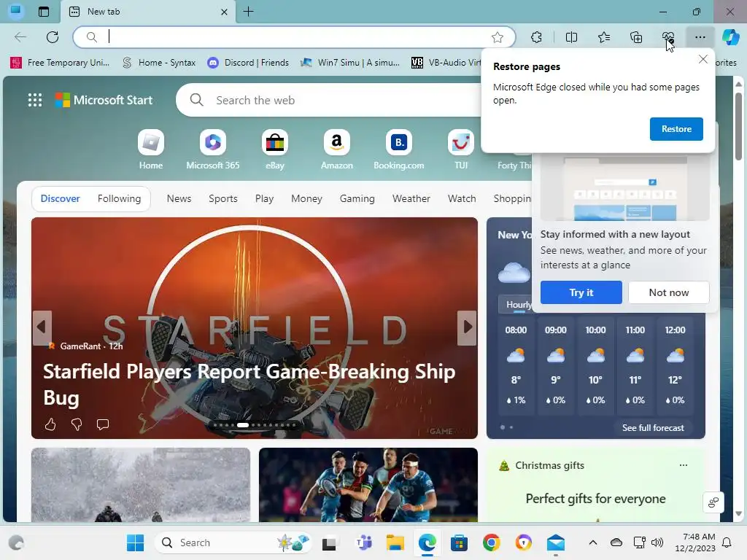
Task: Open the Amazon quick link
Action: coord(337,149)
